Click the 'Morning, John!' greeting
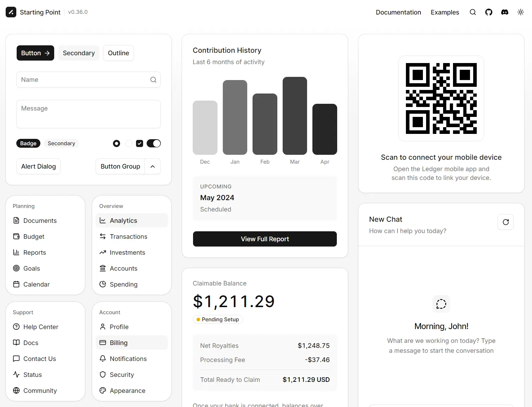Image resolution: width=532 pixels, height=407 pixels. (x=441, y=326)
